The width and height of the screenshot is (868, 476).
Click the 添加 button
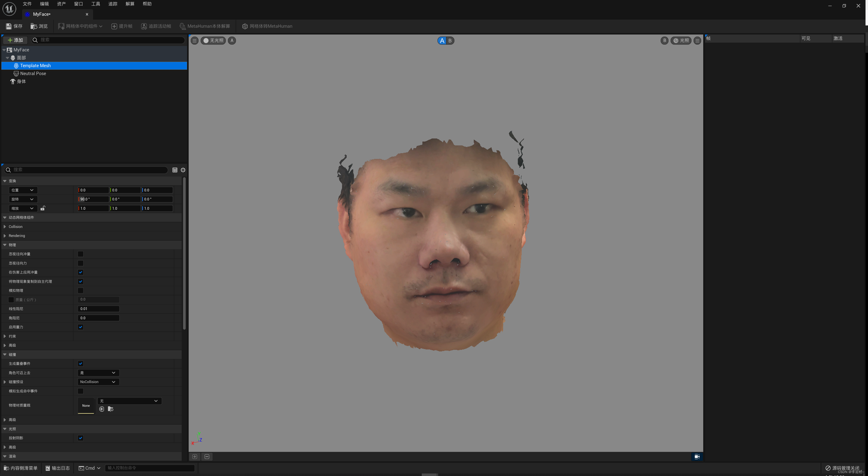point(15,40)
